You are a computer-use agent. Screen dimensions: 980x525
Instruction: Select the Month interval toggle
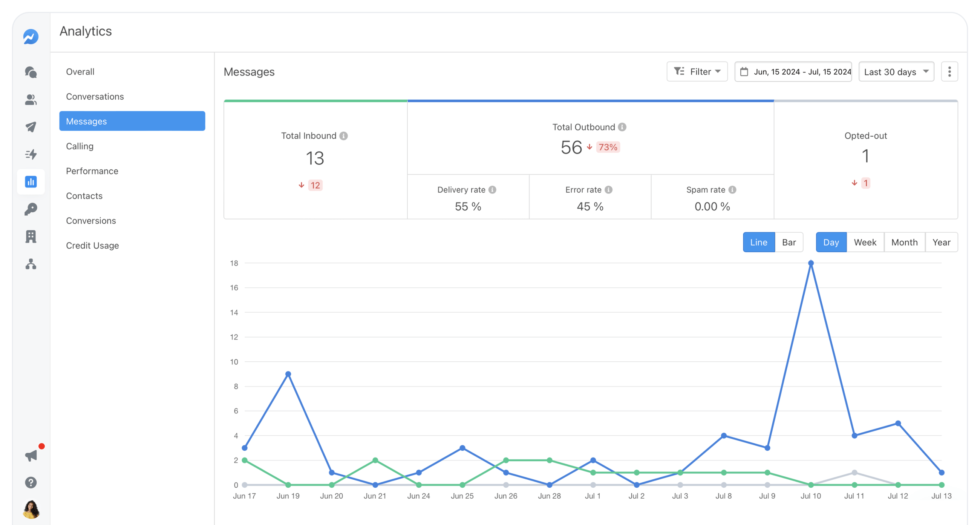(904, 242)
